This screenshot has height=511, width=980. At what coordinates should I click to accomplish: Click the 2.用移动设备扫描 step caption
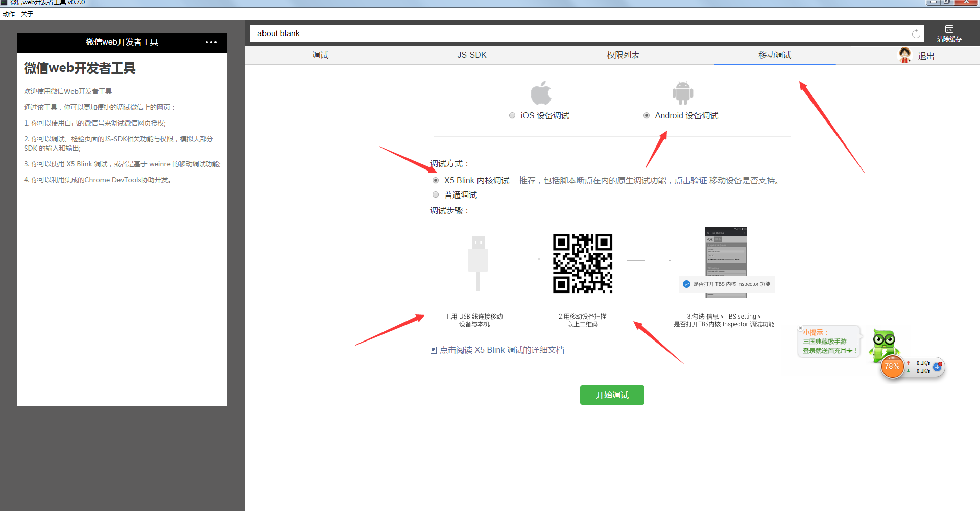[583, 317]
